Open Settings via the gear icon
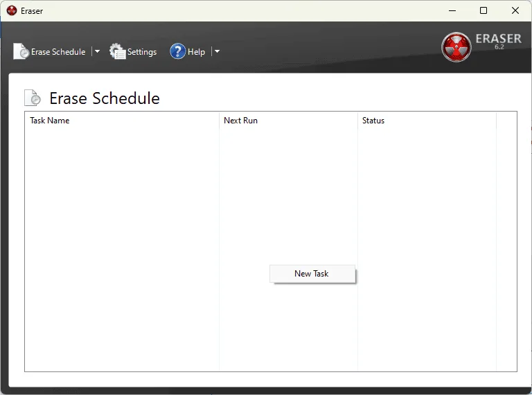Image resolution: width=532 pixels, height=395 pixels. (117, 51)
